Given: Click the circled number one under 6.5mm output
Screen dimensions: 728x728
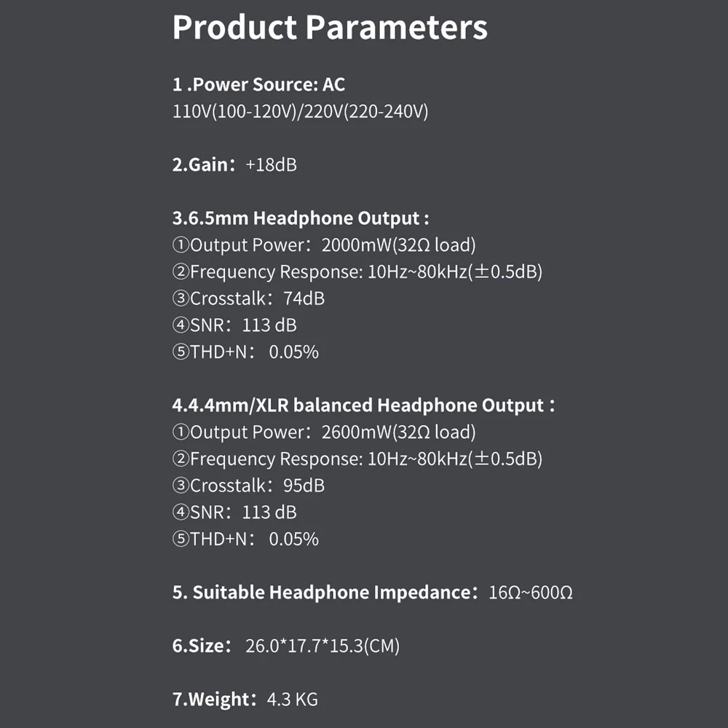Looking at the screenshot, I should (x=181, y=245).
